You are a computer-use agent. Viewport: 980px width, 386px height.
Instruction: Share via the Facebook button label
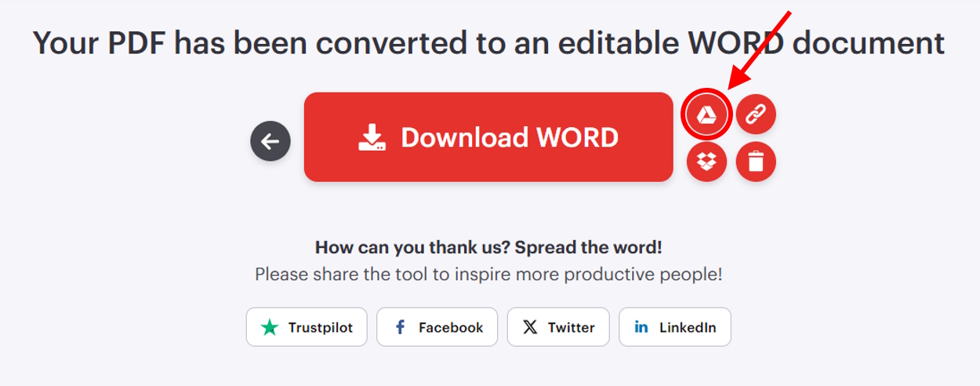(451, 327)
